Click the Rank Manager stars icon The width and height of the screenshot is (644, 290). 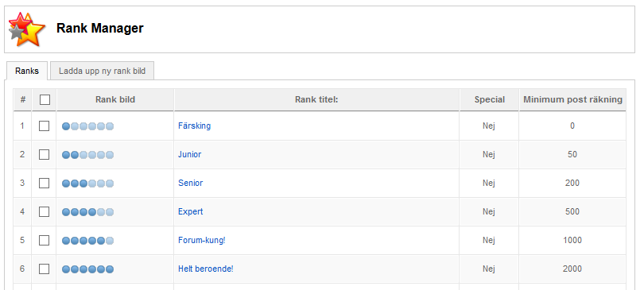(27, 29)
